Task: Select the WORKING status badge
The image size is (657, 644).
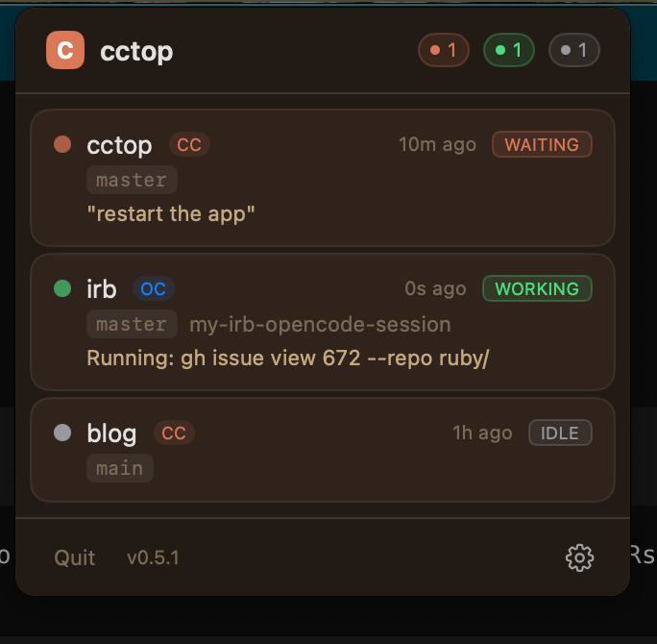Action: tap(537, 288)
